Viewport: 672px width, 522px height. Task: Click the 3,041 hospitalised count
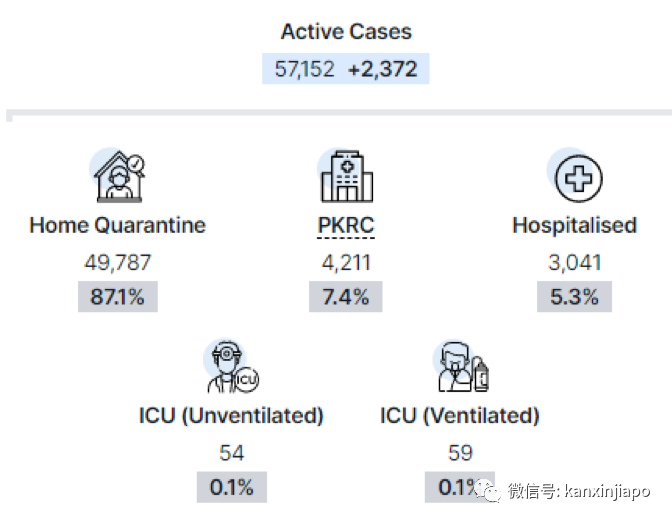coord(574,263)
